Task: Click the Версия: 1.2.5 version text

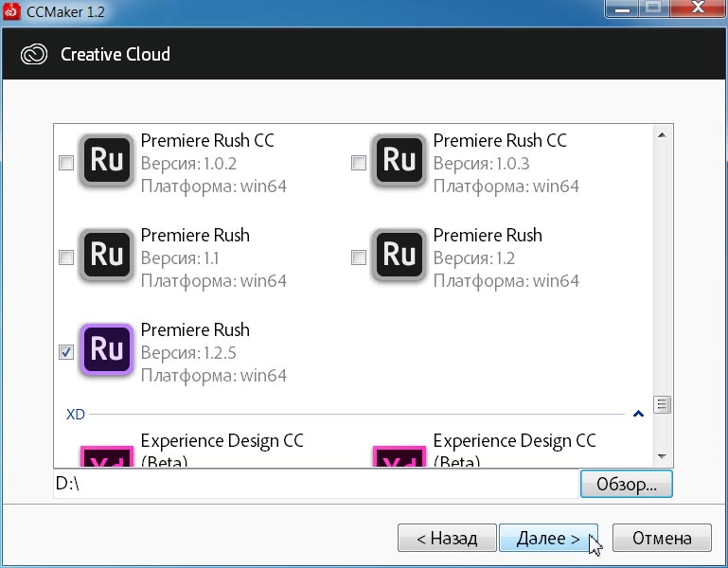Action: pyautogui.click(x=188, y=353)
